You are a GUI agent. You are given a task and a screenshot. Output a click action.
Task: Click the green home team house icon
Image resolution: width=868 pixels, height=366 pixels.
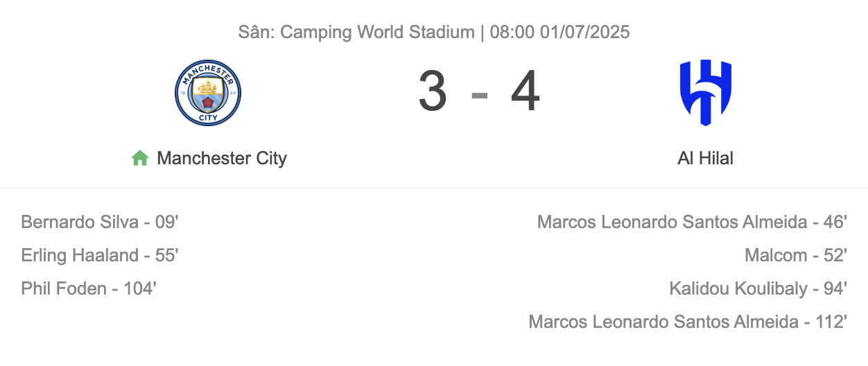[x=140, y=158]
